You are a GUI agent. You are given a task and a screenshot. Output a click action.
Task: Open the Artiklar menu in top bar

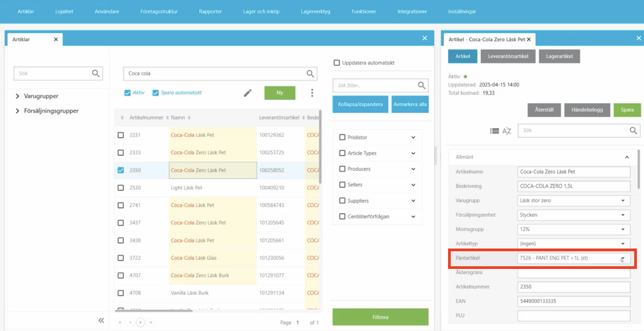tap(26, 11)
